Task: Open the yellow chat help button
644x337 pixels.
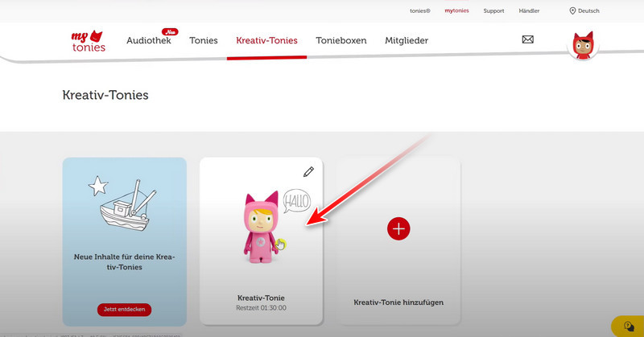Action: tap(629, 327)
